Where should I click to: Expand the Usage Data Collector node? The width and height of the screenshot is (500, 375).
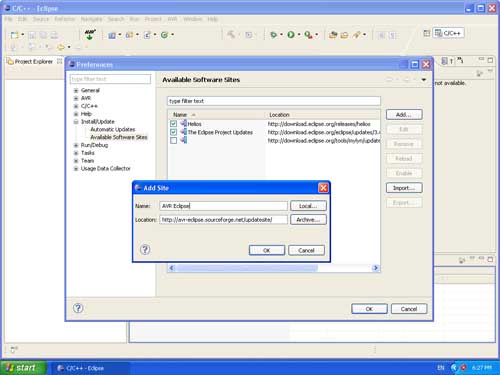[76, 169]
